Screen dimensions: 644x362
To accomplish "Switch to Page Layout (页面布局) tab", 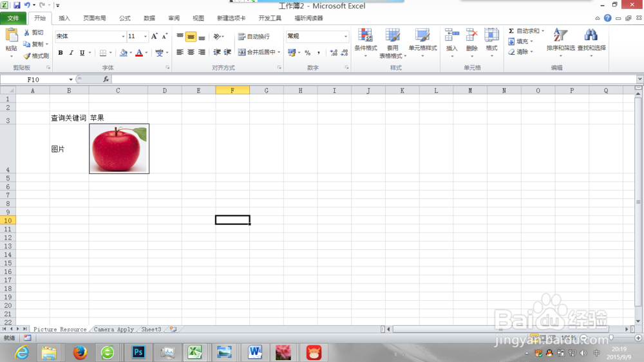I will 95,18.
